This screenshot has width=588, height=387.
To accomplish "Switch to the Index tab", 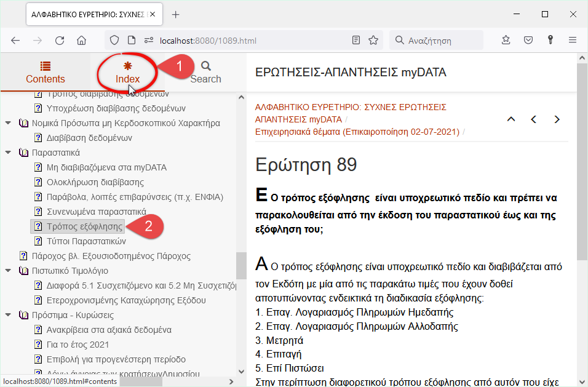I will pos(127,73).
